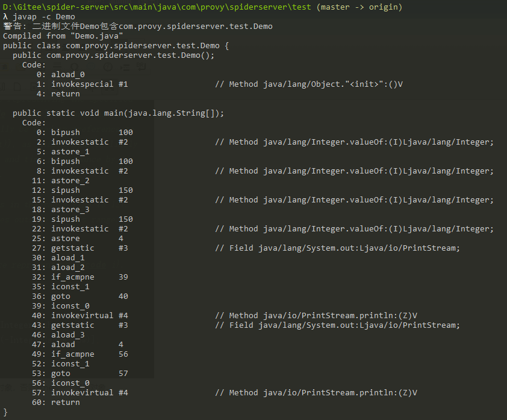Click the '8: invokestatic #2' instruction
Image resolution: width=507 pixels, height=420 pixels.
click(82, 171)
